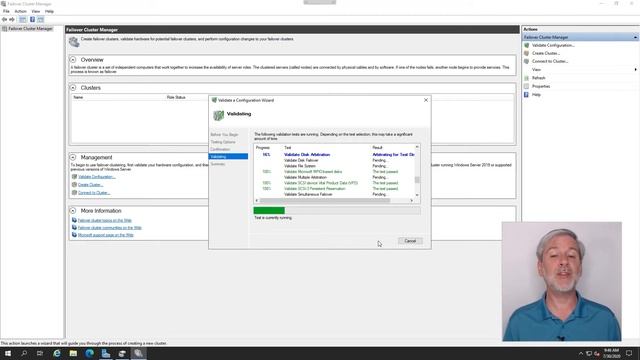
Task: Click the Help icon in Actions pane
Action: (527, 95)
